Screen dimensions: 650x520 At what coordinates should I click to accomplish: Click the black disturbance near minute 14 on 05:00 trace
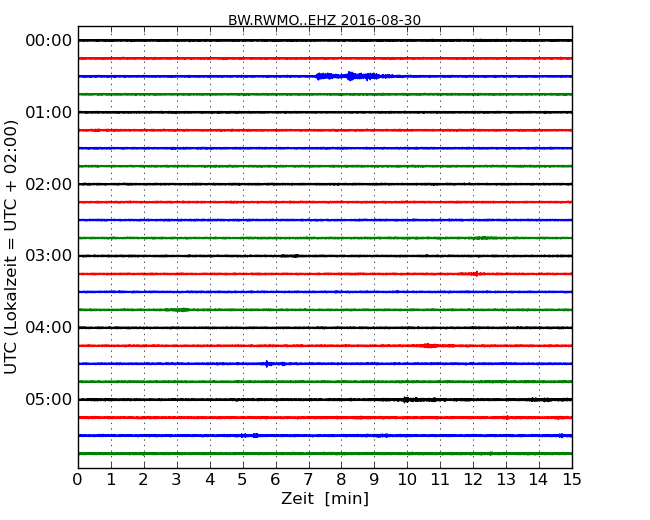541,400
